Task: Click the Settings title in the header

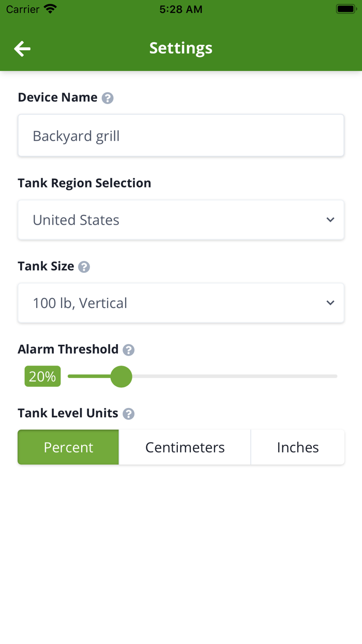Action: click(x=180, y=48)
